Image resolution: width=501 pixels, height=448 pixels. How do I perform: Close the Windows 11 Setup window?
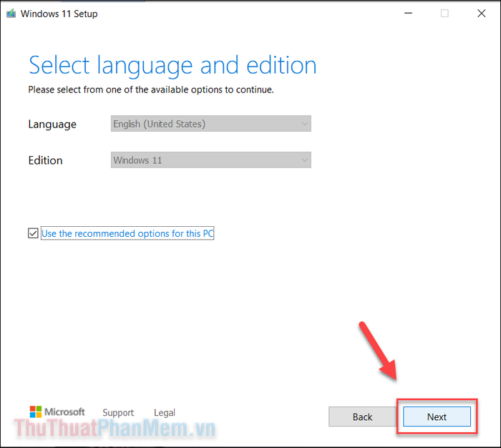point(482,14)
